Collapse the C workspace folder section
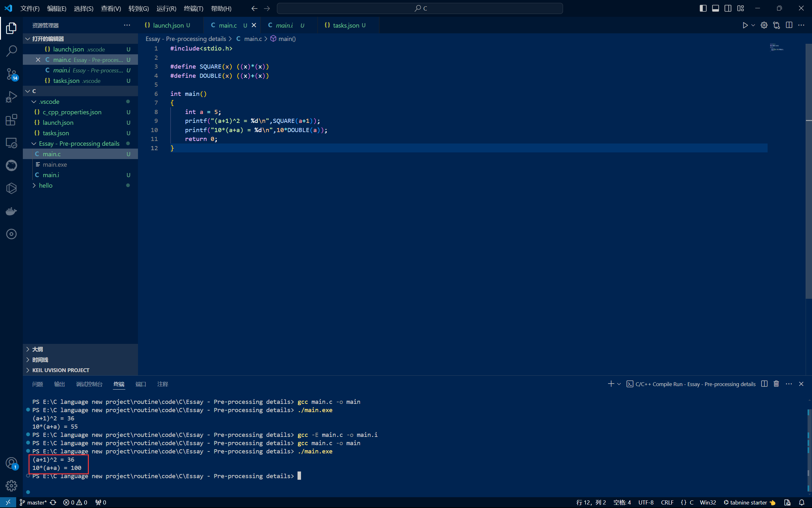 pos(81,91)
